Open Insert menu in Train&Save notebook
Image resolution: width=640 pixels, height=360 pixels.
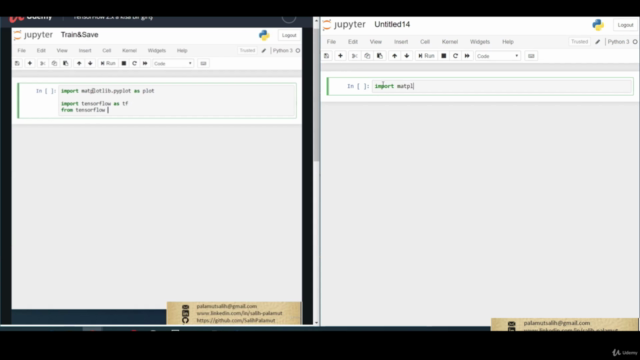tap(85, 51)
